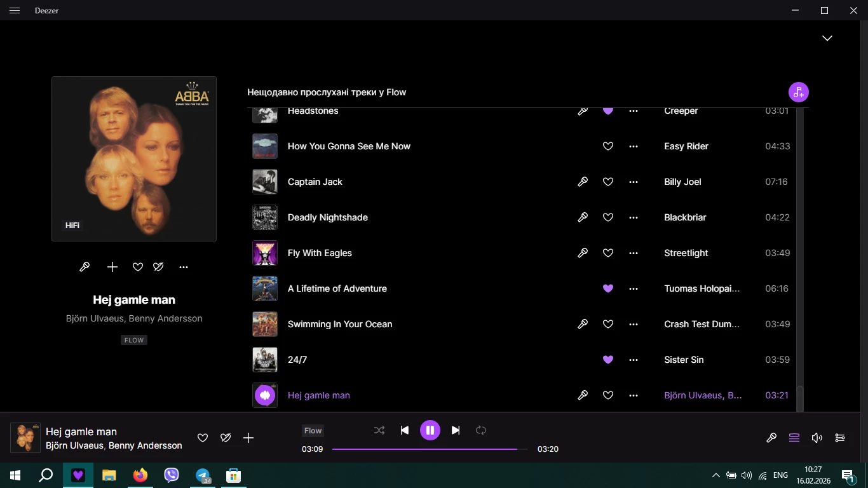This screenshot has height=488, width=868.
Task: Open the Easy Rider artist link
Action: [686, 146]
